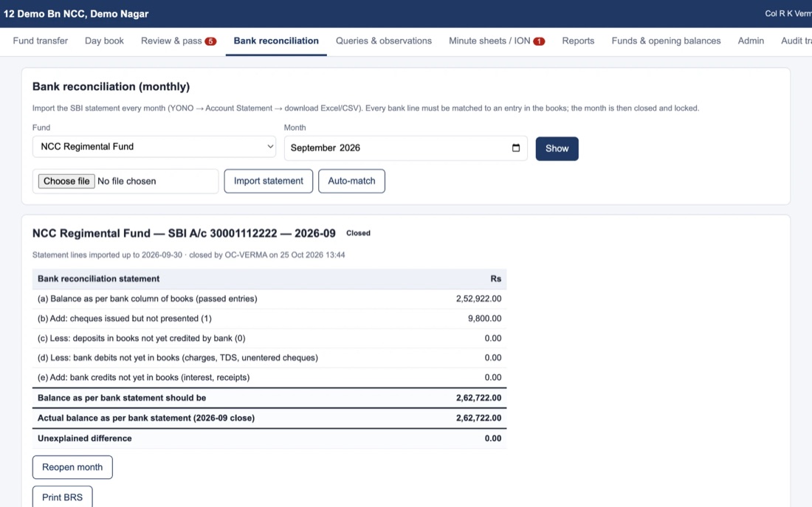The image size is (812, 507).
Task: Click row (d) bank debits not yet in books
Action: [269, 358]
